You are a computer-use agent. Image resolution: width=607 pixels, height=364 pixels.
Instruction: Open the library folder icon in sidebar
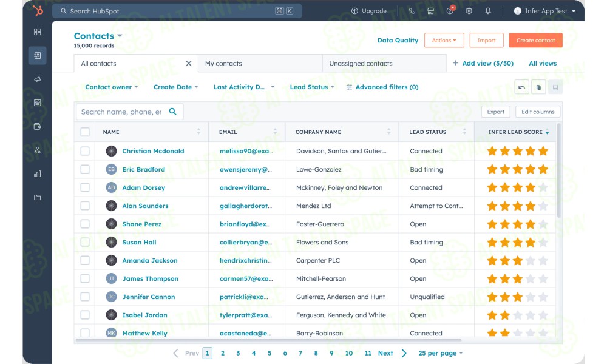37,198
